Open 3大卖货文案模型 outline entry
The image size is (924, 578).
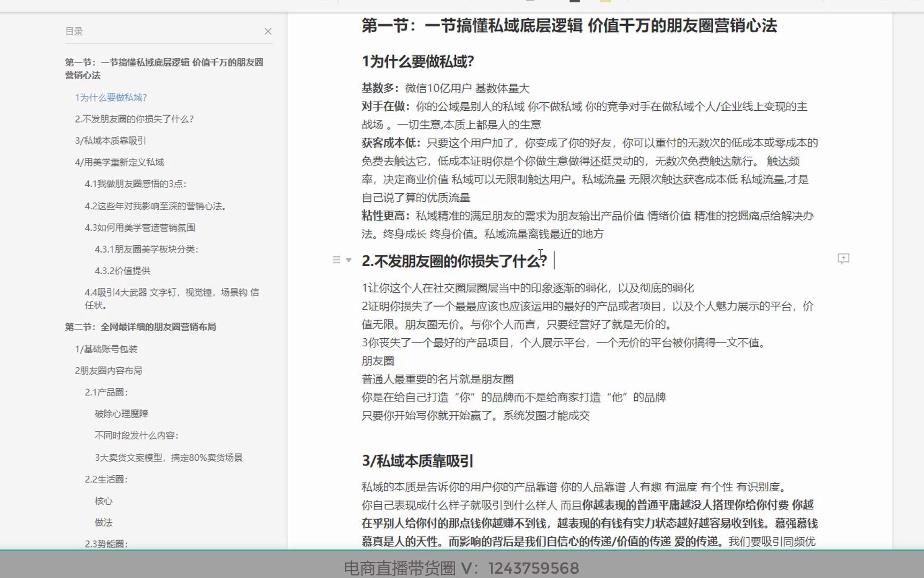pos(168,458)
